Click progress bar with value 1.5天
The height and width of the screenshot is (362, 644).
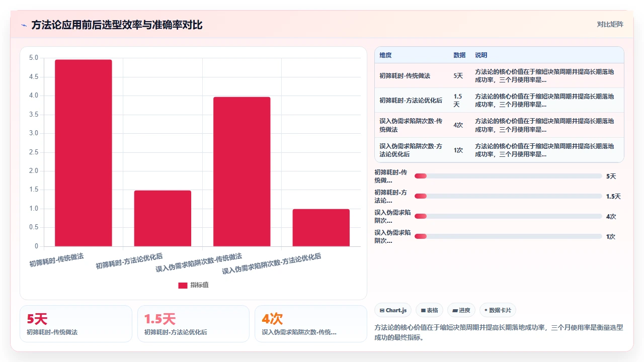508,196
